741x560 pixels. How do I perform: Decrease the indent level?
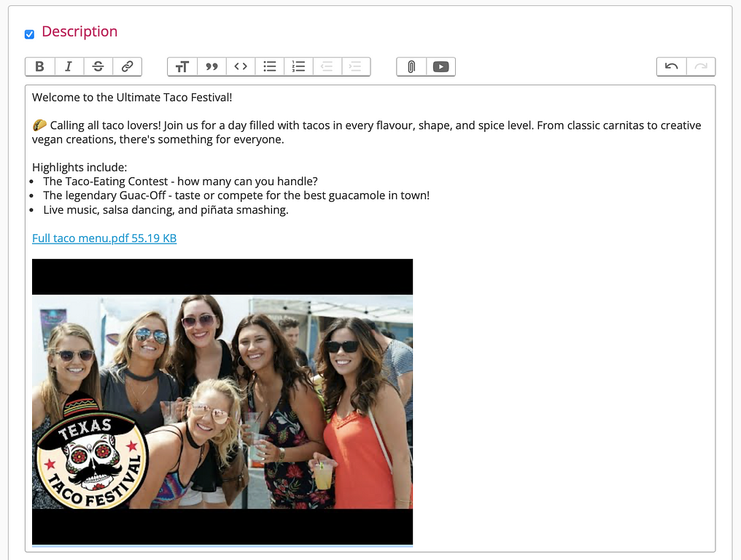[327, 66]
